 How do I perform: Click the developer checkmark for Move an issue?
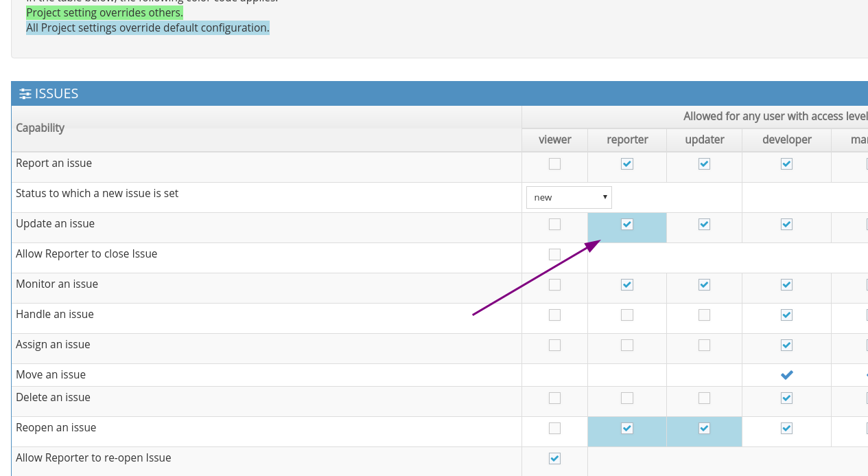[x=786, y=375]
